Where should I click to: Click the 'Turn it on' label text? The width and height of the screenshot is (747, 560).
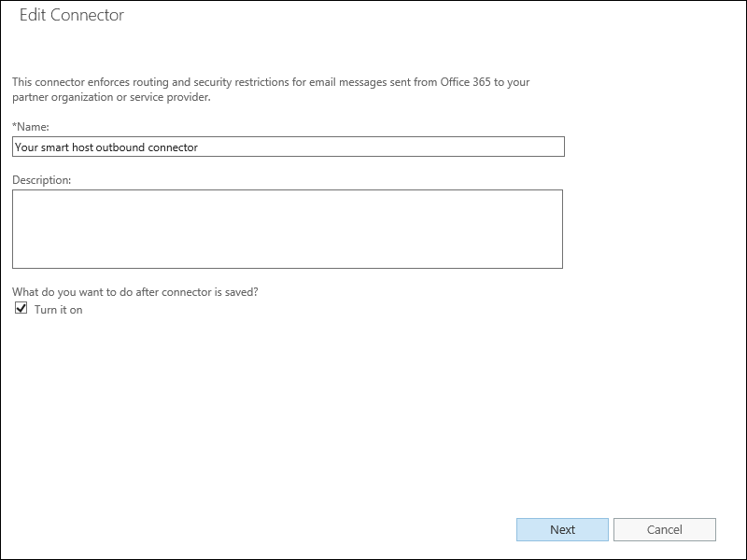58,310
